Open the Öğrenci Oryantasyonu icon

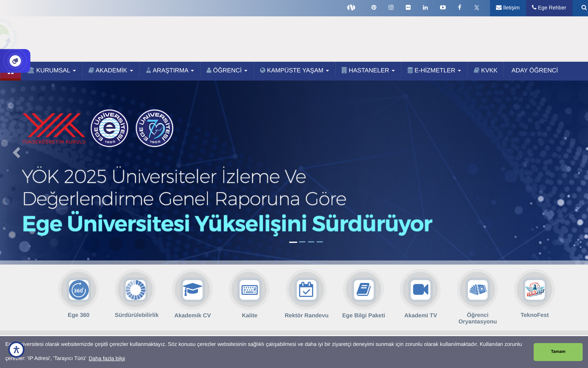click(x=477, y=290)
